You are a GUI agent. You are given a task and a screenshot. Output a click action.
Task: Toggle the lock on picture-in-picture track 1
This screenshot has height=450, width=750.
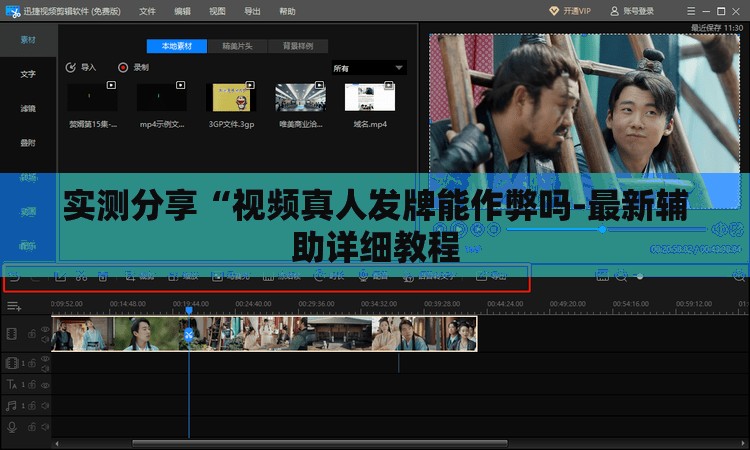pos(32,363)
